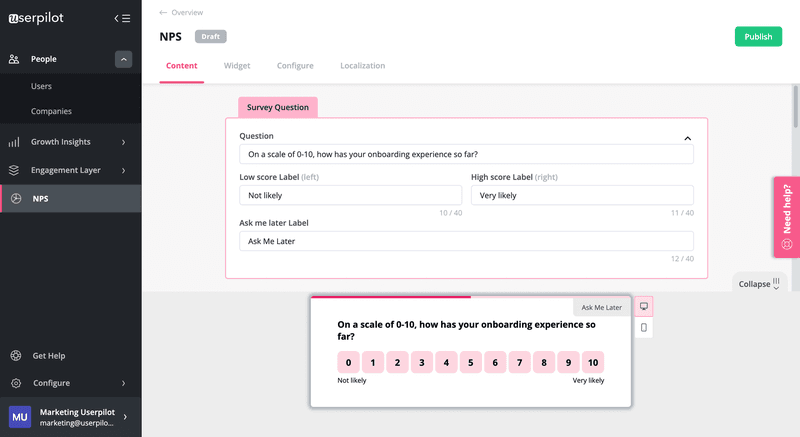Select score 2 in the preview
Screen dimensions: 800x437
(x=397, y=363)
